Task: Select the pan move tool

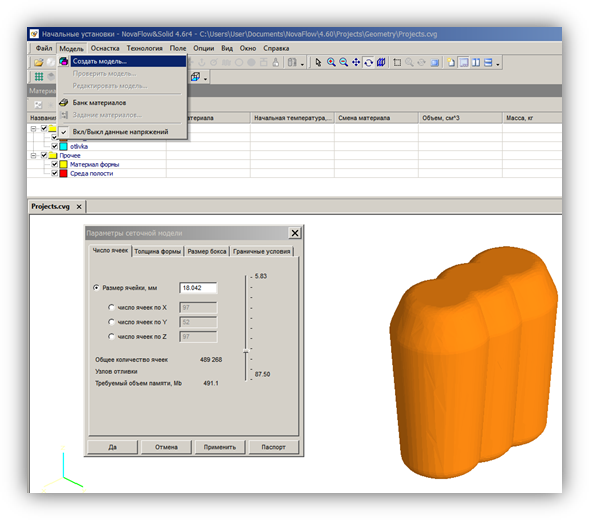Action: tap(356, 62)
